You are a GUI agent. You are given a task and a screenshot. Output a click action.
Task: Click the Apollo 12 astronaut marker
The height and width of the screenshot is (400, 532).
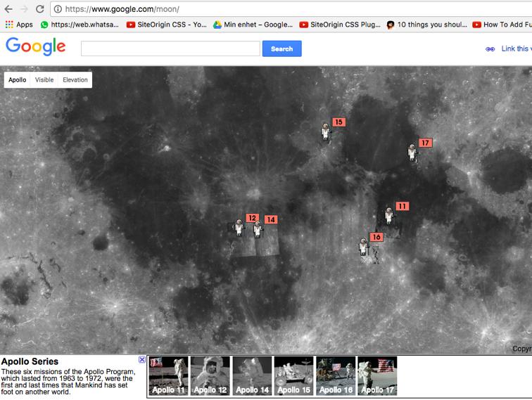(x=239, y=228)
